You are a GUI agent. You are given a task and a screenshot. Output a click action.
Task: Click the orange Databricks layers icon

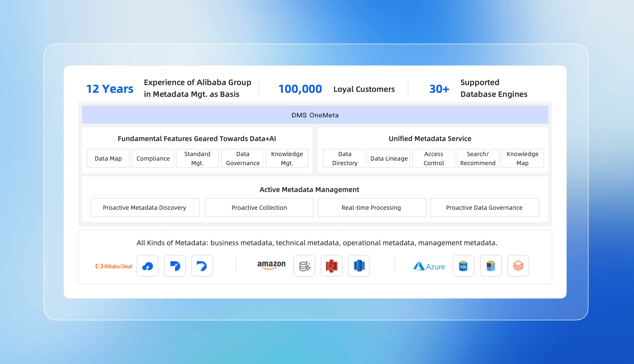click(x=518, y=266)
